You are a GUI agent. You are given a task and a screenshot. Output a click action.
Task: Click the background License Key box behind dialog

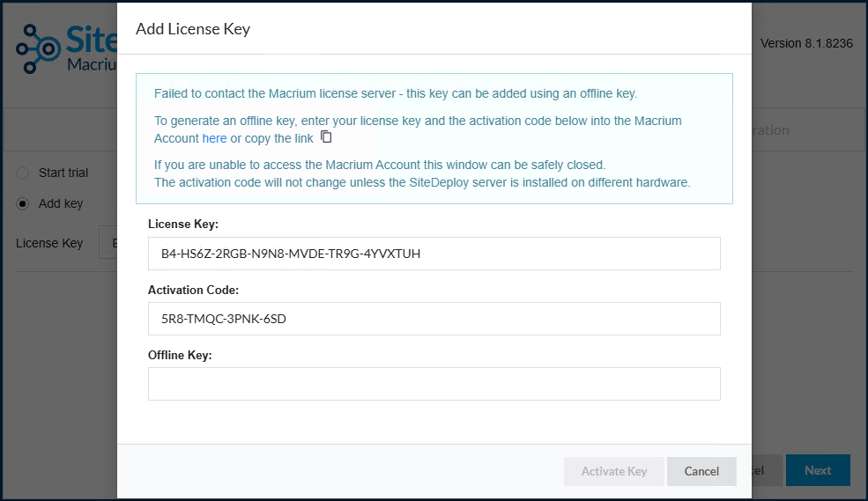(x=108, y=242)
